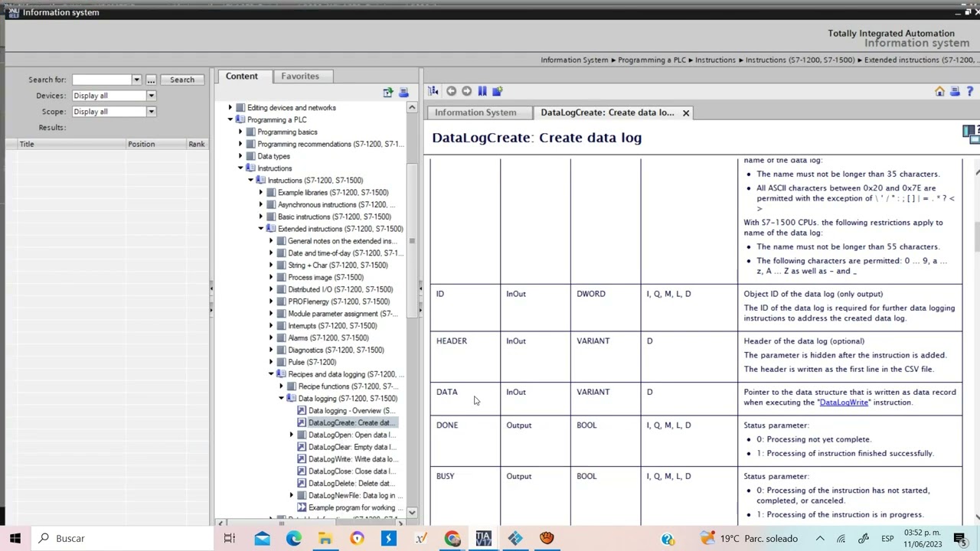Click the DataLogCreate page icon in the tree
The width and height of the screenshot is (980, 551).
tap(302, 422)
